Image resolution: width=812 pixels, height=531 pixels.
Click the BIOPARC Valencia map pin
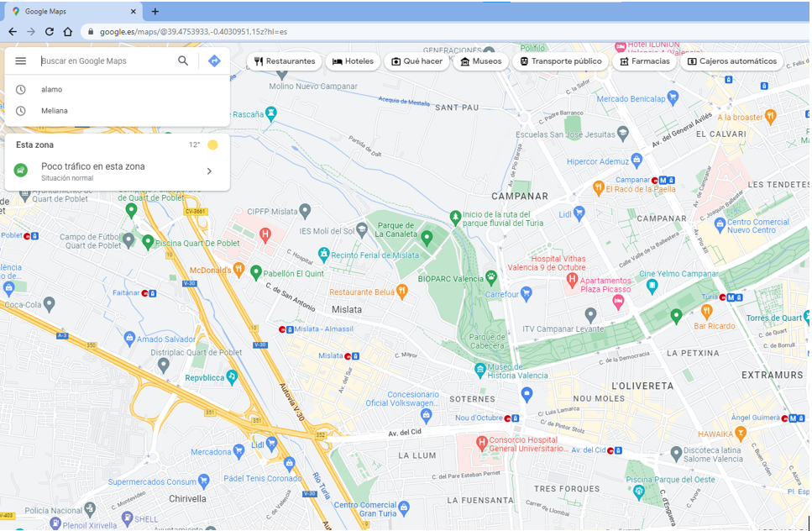pyautogui.click(x=490, y=276)
